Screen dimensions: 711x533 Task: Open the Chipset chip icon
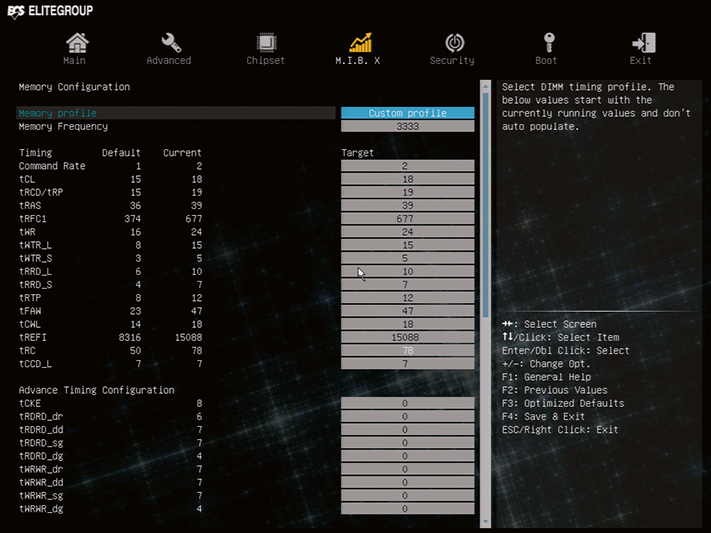click(266, 43)
